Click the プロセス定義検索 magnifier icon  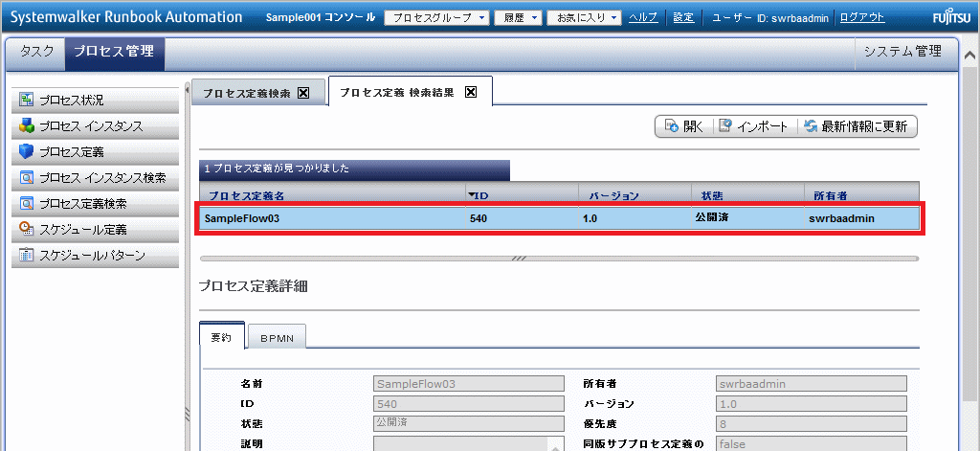pos(27,203)
